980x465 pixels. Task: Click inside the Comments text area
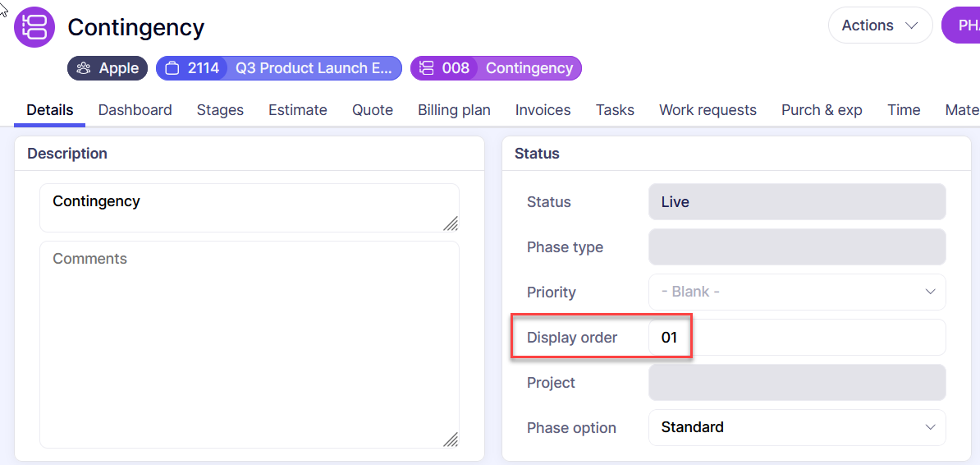(249, 345)
